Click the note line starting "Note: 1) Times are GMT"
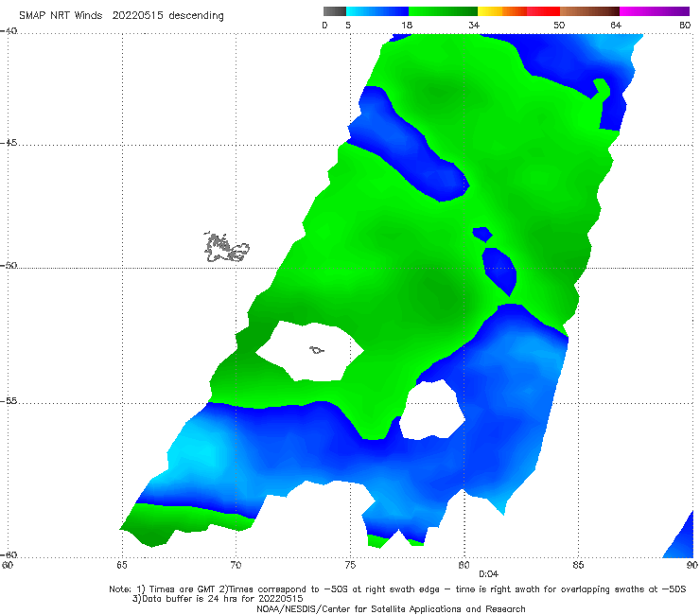700x615 pixels. [x=397, y=589]
